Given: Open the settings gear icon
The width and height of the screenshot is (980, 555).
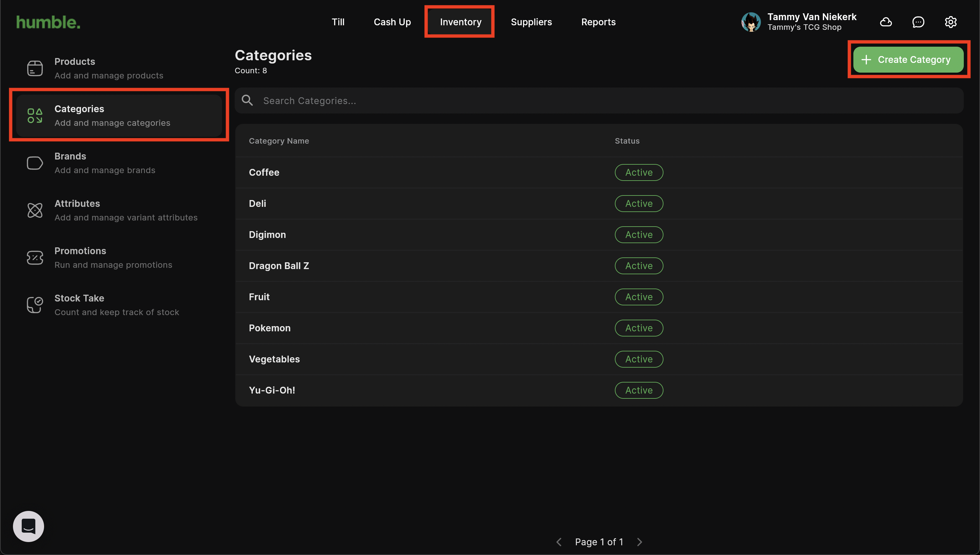Looking at the screenshot, I should tap(950, 22).
